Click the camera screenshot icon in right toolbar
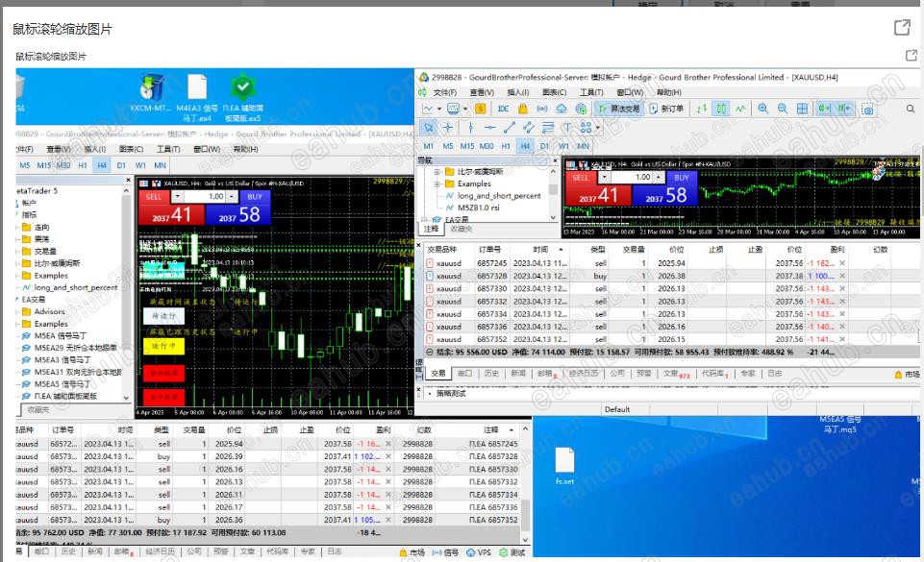 [x=867, y=110]
